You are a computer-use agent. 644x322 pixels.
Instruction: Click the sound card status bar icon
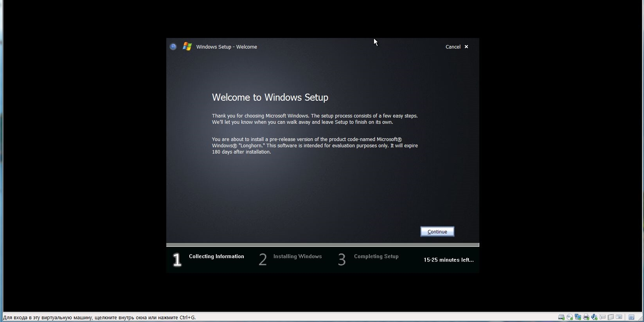(594, 317)
